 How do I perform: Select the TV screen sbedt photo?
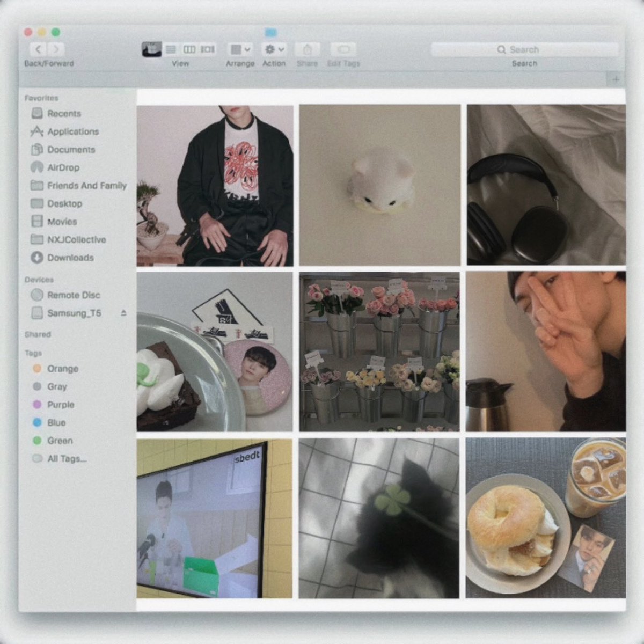click(x=215, y=518)
